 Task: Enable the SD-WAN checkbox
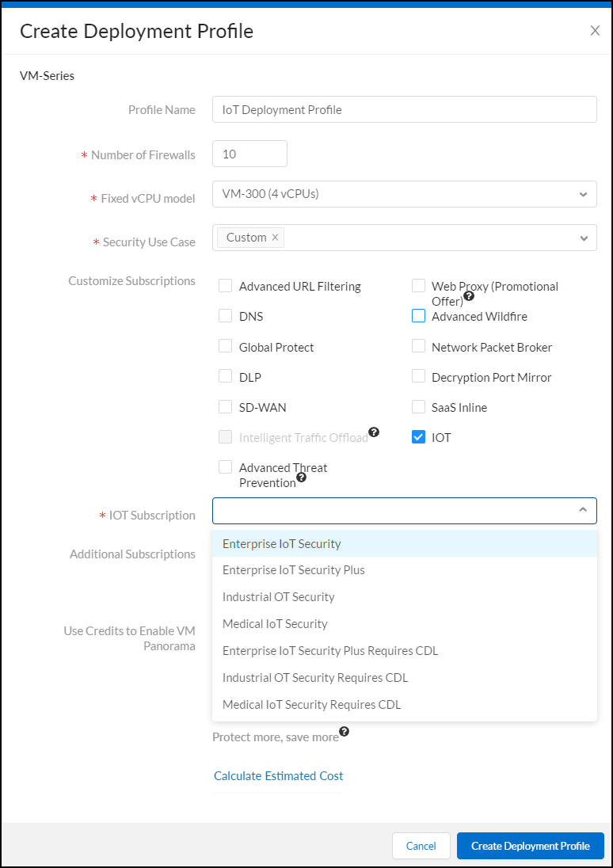[226, 407]
